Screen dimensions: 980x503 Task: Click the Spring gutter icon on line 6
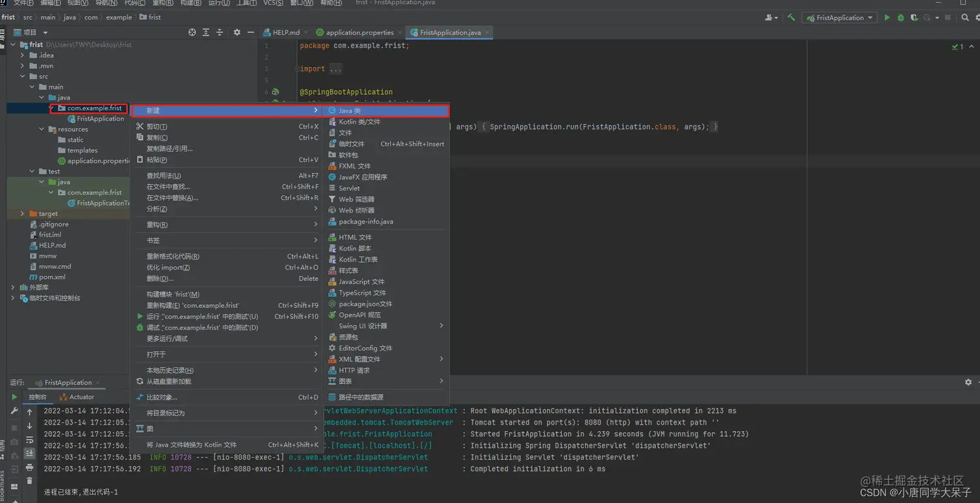275,92
